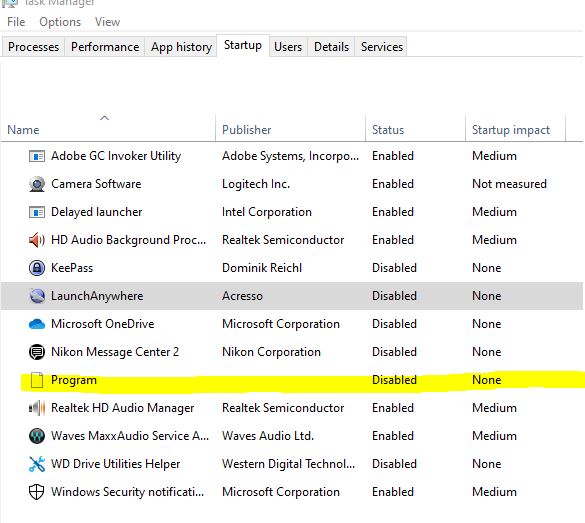Select the Windows Security notificati... name
The width and height of the screenshot is (585, 523).
pos(128,492)
